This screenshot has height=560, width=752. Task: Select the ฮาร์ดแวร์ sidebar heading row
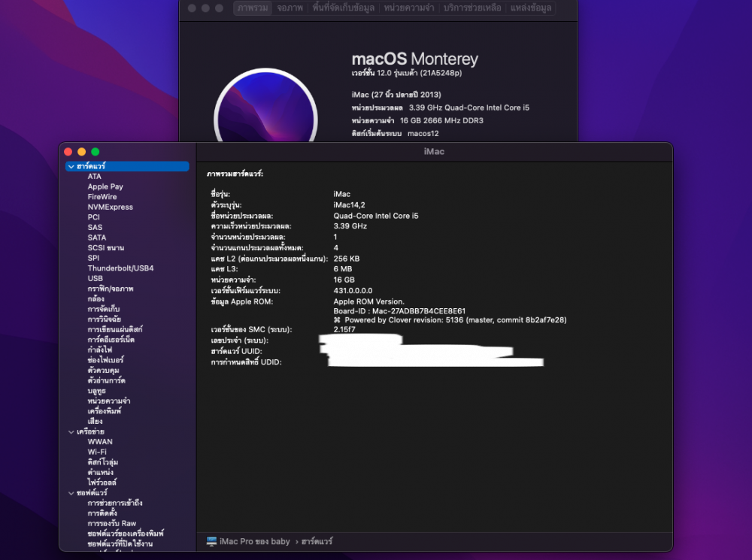tap(127, 166)
